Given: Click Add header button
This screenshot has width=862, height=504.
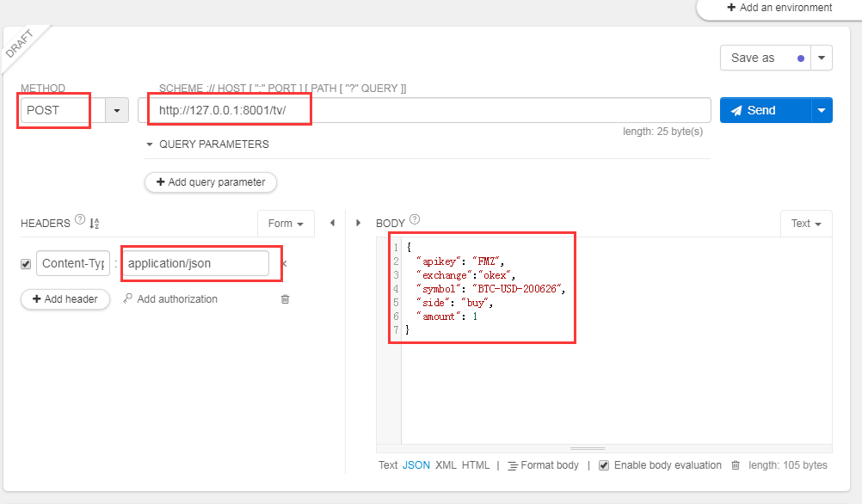Looking at the screenshot, I should pos(65,299).
